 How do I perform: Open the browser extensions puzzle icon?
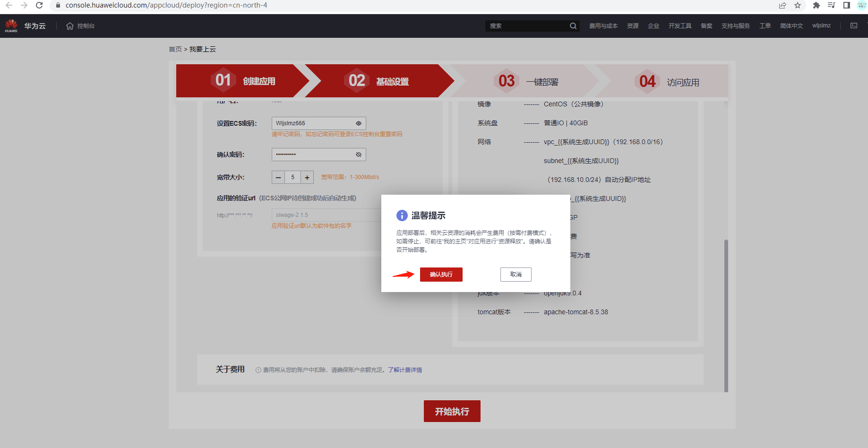click(816, 5)
